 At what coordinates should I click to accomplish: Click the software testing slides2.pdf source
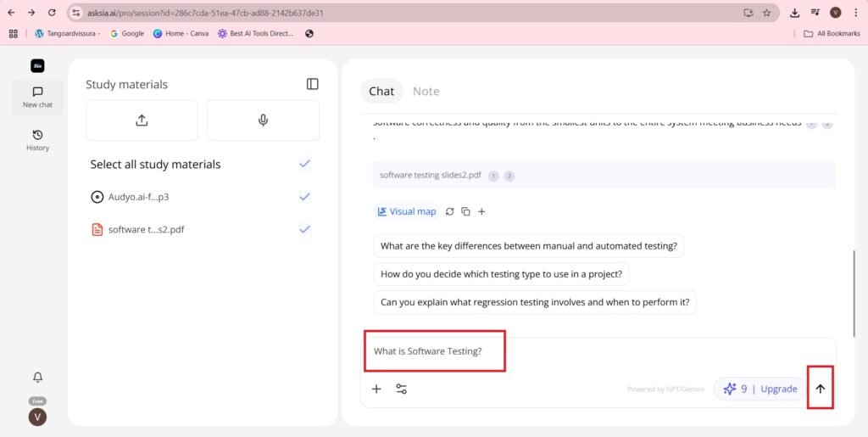coord(430,175)
